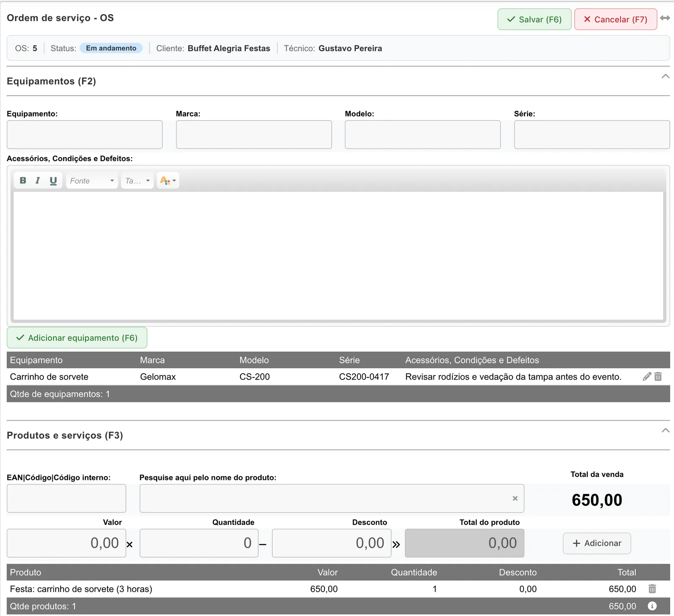Image resolution: width=674 pixels, height=616 pixels.
Task: Select the Carrinho de sorvete cell
Action: (49, 377)
